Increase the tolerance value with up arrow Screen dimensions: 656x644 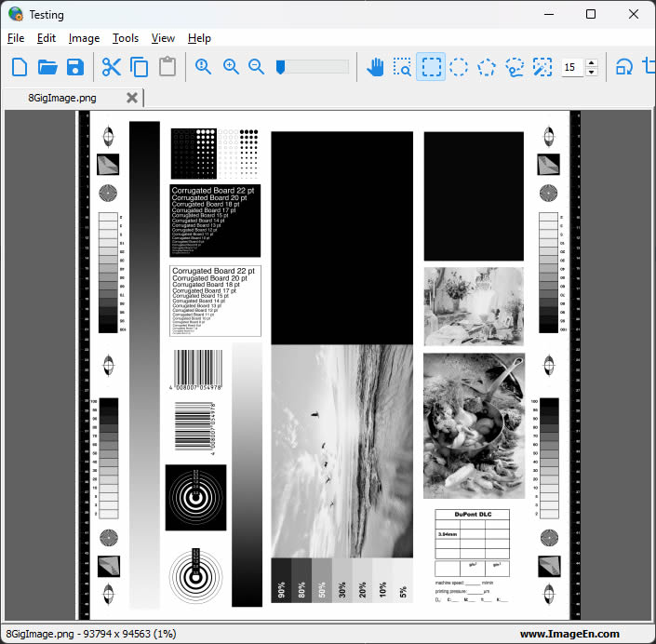coord(592,62)
